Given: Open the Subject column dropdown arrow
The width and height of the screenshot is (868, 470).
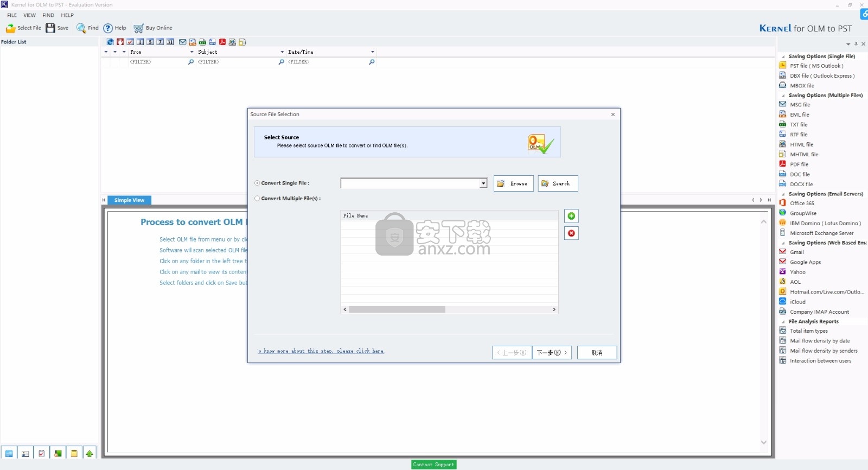Looking at the screenshot, I should click(282, 52).
